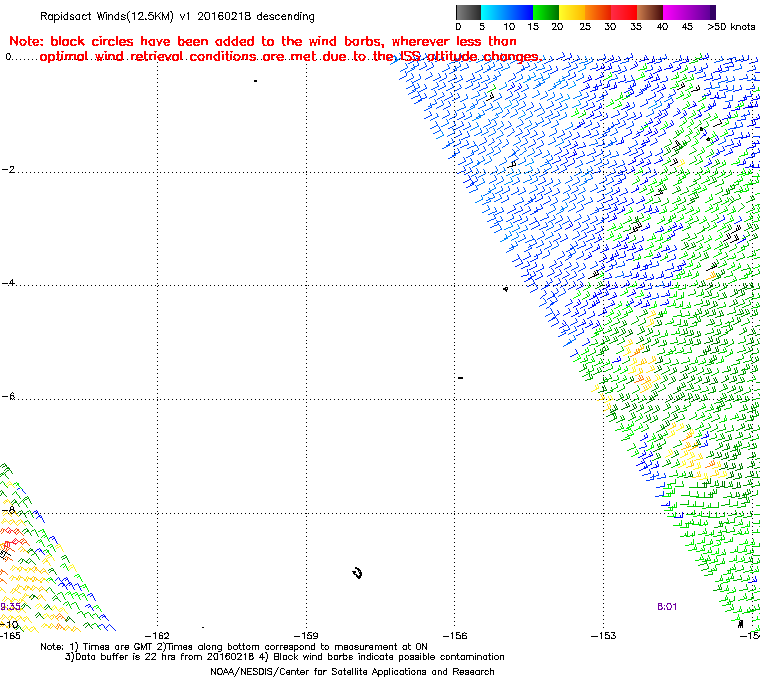Click the purple 9:35 time label
Viewport: 760px width, 688px height.
[x=10, y=607]
